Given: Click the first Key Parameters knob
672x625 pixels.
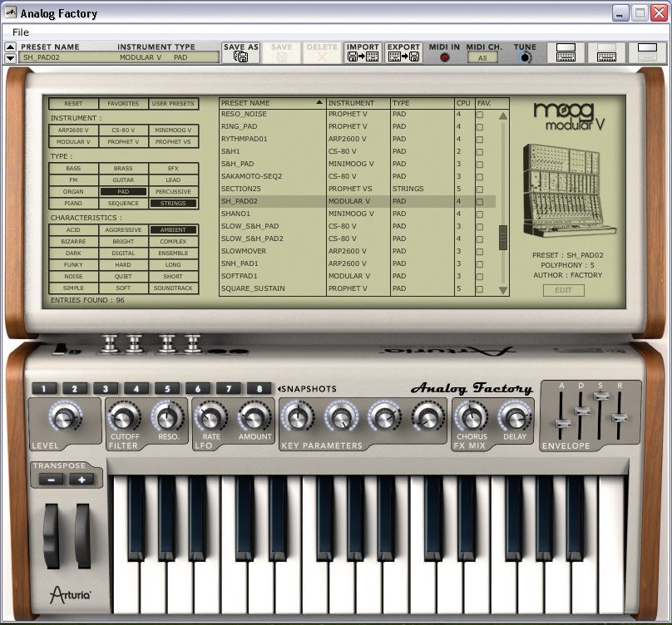Looking at the screenshot, I should click(299, 417).
